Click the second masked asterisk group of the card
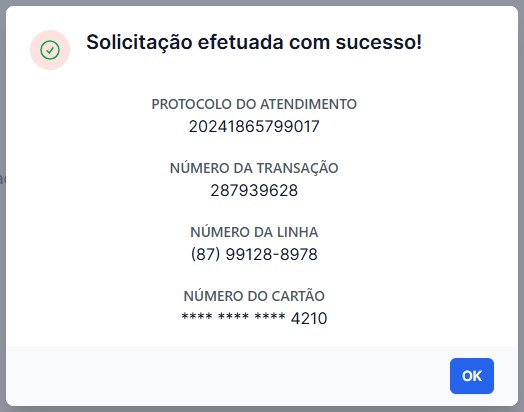Image resolution: width=524 pixels, height=412 pixels. coord(233,316)
